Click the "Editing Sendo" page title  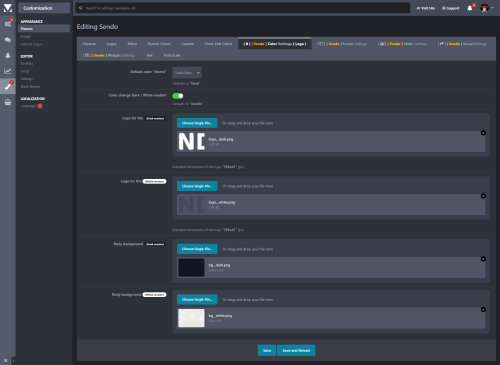97,27
